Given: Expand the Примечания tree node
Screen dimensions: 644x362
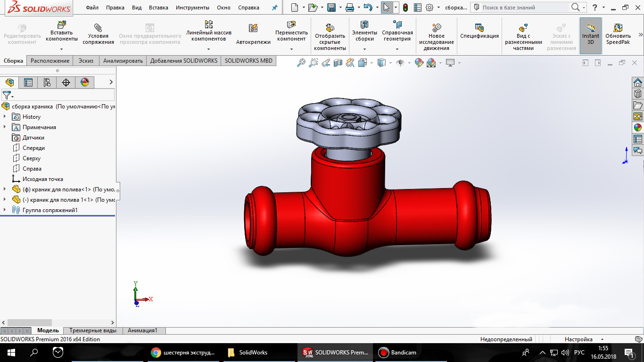Looking at the screenshot, I should (5, 127).
